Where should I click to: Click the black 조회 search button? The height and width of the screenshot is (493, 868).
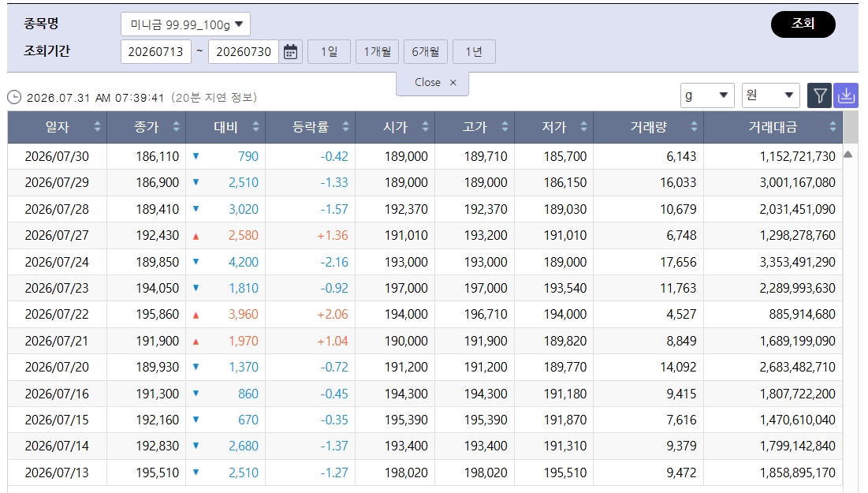click(803, 24)
